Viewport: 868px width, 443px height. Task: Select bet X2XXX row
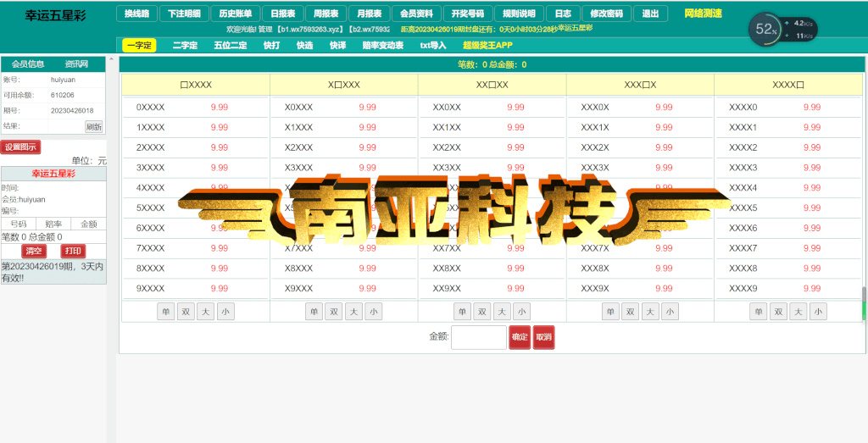pyautogui.click(x=344, y=147)
